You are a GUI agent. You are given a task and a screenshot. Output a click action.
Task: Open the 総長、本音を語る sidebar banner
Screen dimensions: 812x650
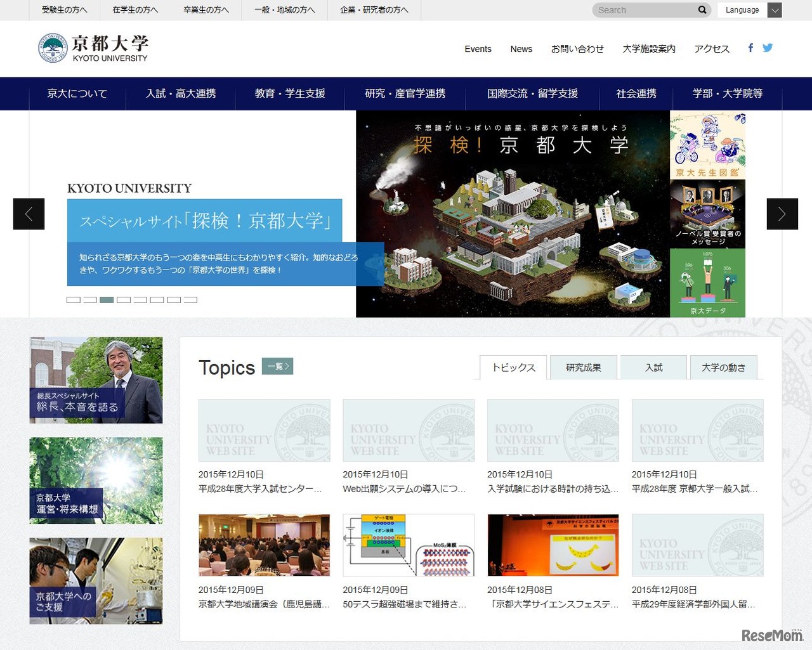pyautogui.click(x=96, y=379)
